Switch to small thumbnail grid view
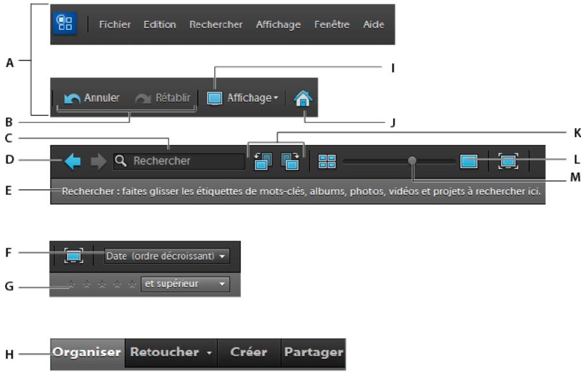The height and width of the screenshot is (374, 588). pos(327,162)
